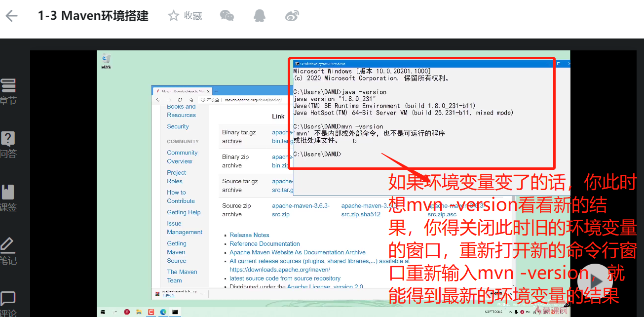Open the Windows Start menu
This screenshot has width=644, height=317.
pyautogui.click(x=103, y=312)
